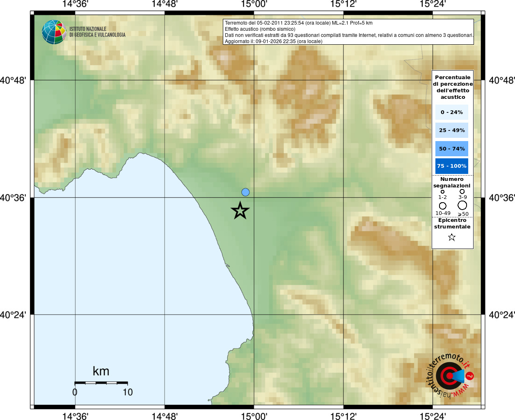Click the 75 - 100% color swatch

click(x=452, y=166)
